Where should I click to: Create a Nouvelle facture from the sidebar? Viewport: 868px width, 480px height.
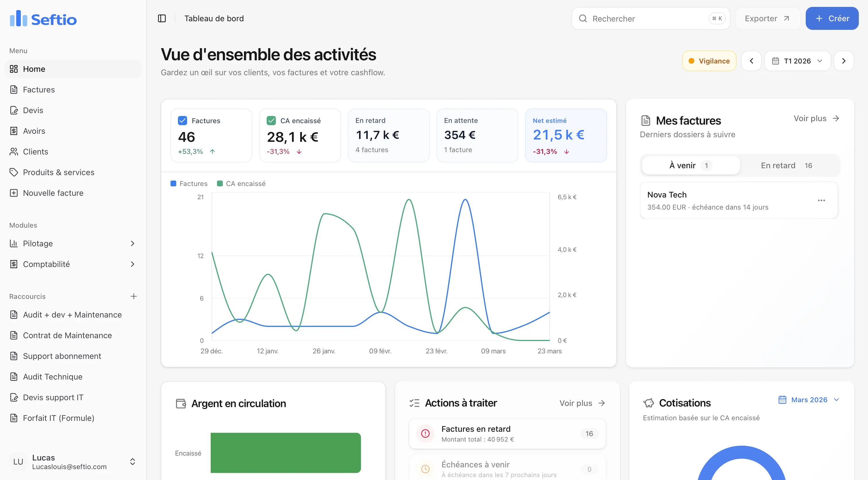click(53, 193)
